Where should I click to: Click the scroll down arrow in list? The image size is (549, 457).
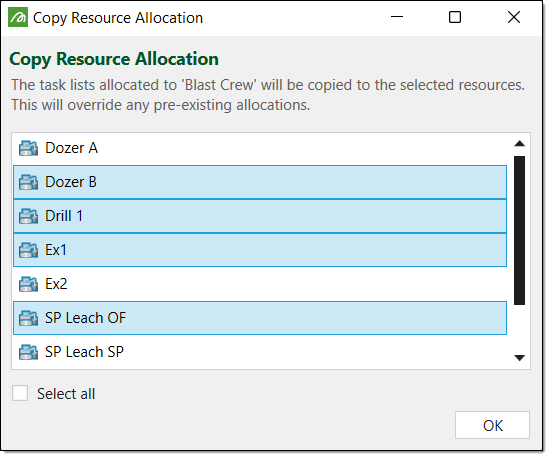click(520, 358)
